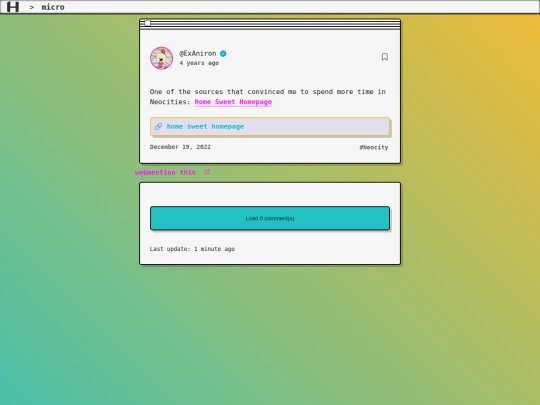
Task: Click the Last update: 1 minute ago text
Action: pyautogui.click(x=192, y=249)
